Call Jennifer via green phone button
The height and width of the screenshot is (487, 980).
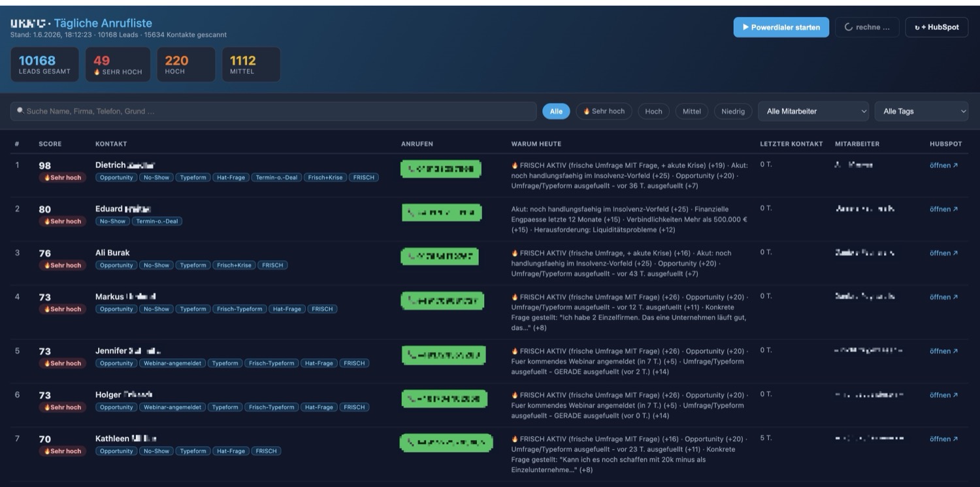click(444, 355)
